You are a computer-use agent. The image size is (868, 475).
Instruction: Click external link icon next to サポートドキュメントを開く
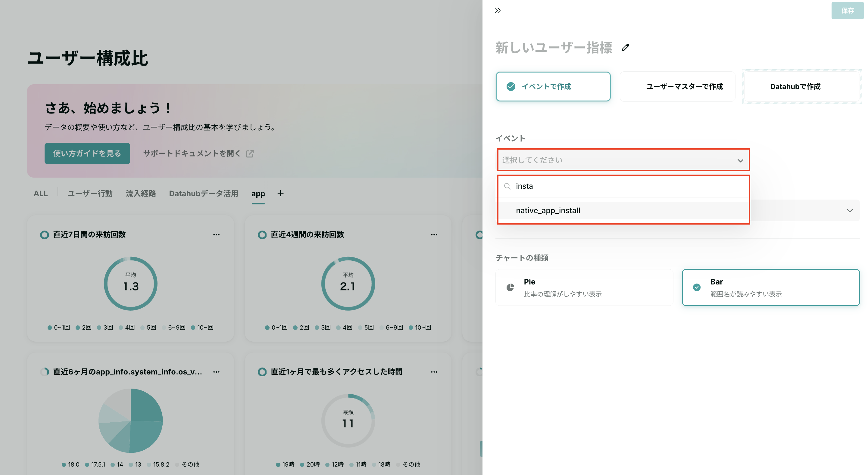click(250, 154)
